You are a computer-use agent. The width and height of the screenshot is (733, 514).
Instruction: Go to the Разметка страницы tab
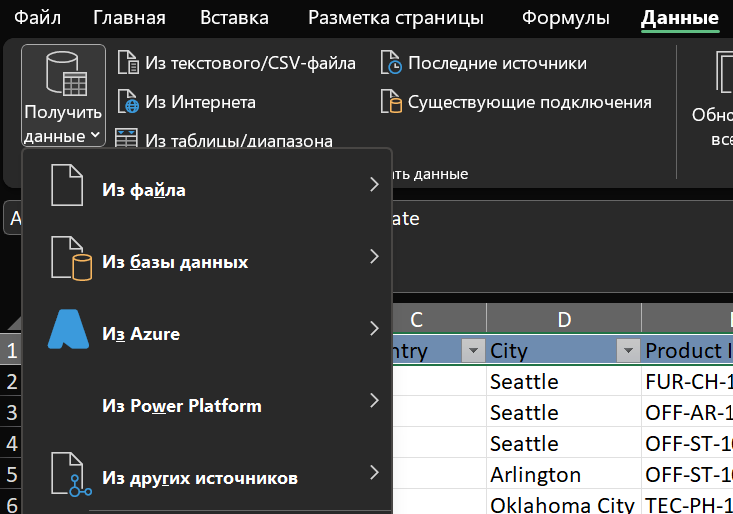point(395,18)
